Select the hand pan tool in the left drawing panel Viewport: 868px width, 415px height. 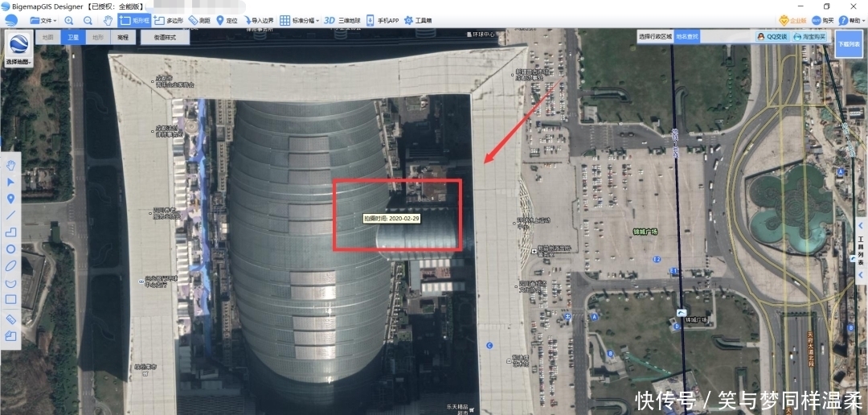[10, 165]
